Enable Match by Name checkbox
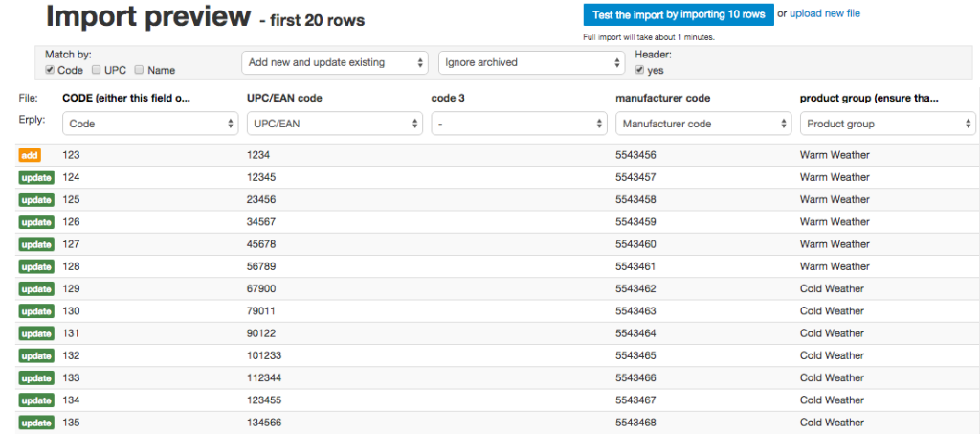 140,70
